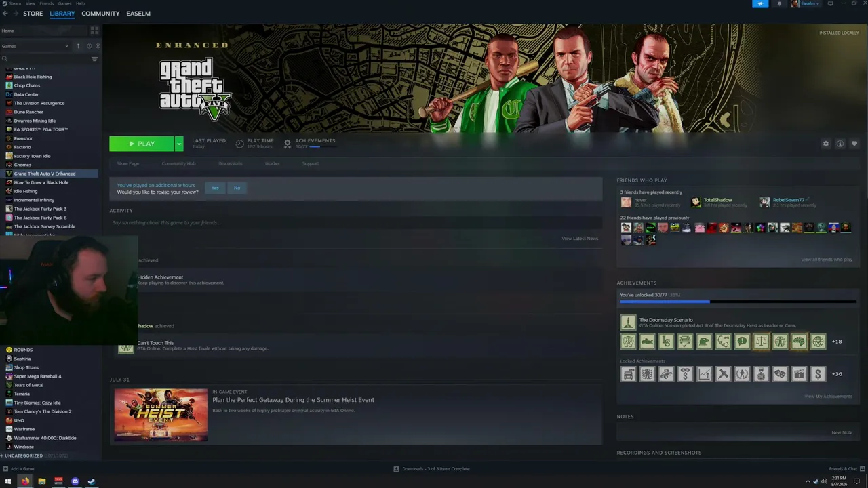Viewport: 868px width, 488px height.
Task: Click the taskbar volume icon
Action: tap(824, 481)
